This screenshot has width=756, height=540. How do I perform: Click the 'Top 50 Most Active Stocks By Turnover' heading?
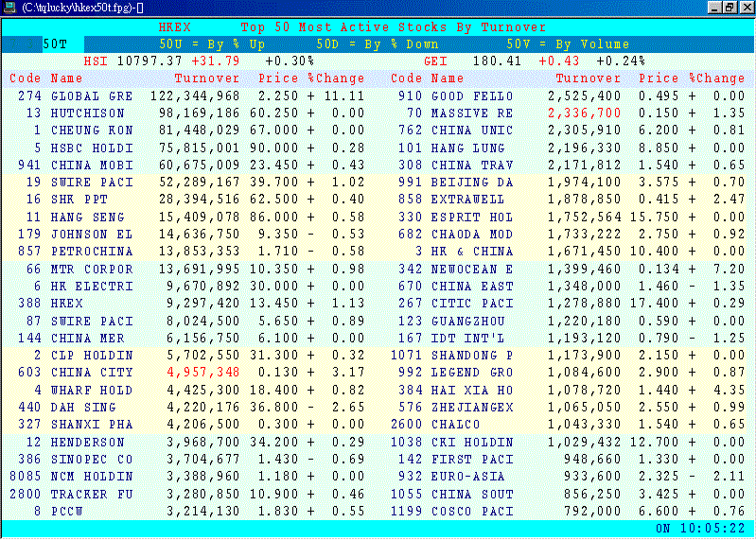coord(394,27)
